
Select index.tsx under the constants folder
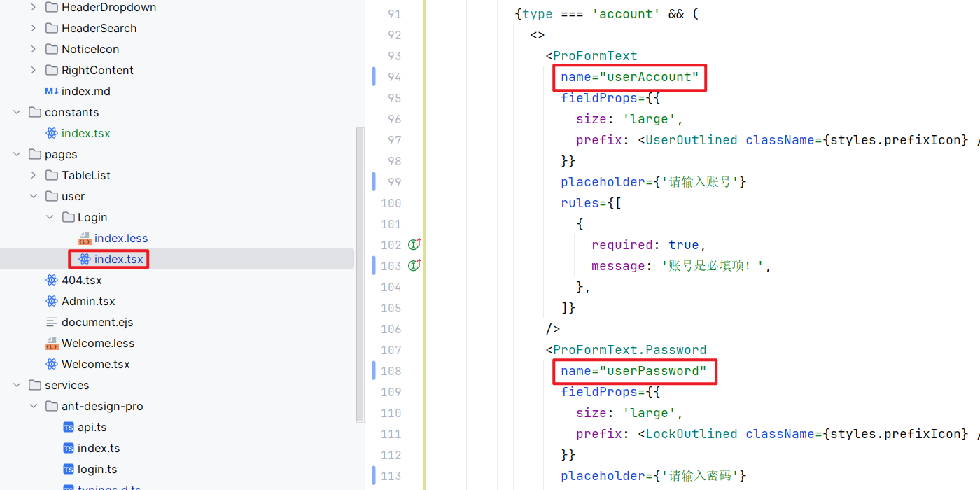[85, 133]
